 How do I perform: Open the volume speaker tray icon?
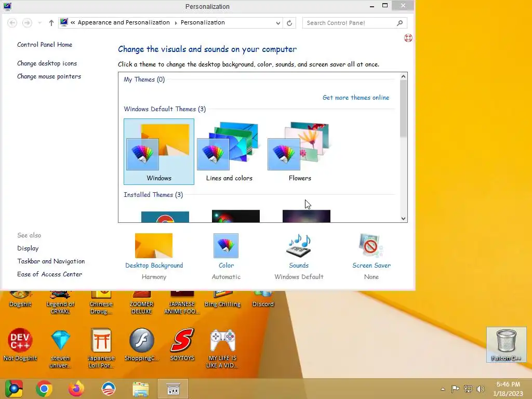point(481,389)
